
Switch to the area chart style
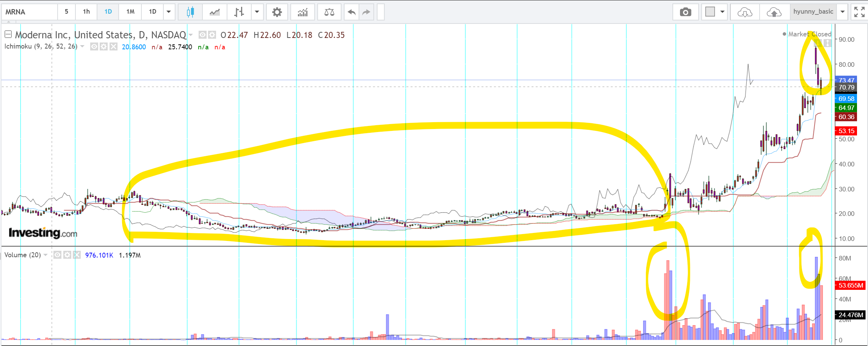215,12
